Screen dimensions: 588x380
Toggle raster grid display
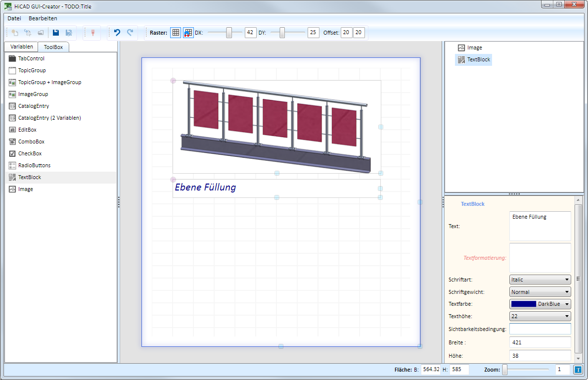coord(176,33)
